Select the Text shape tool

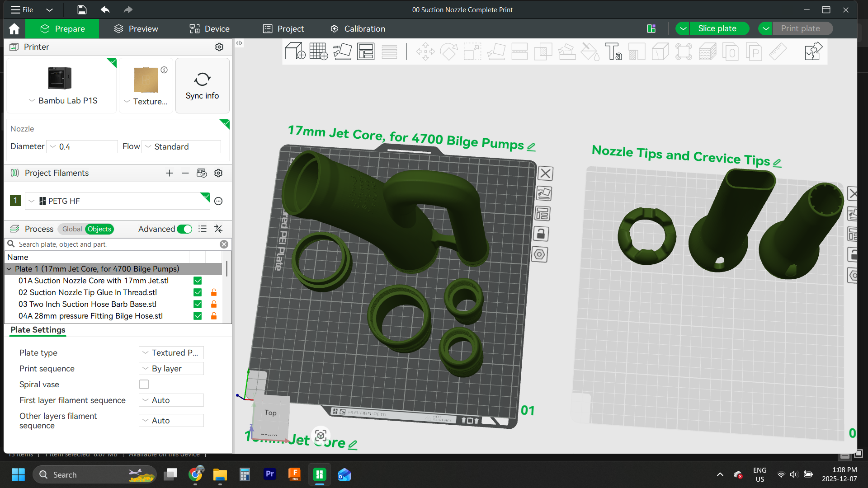point(613,52)
